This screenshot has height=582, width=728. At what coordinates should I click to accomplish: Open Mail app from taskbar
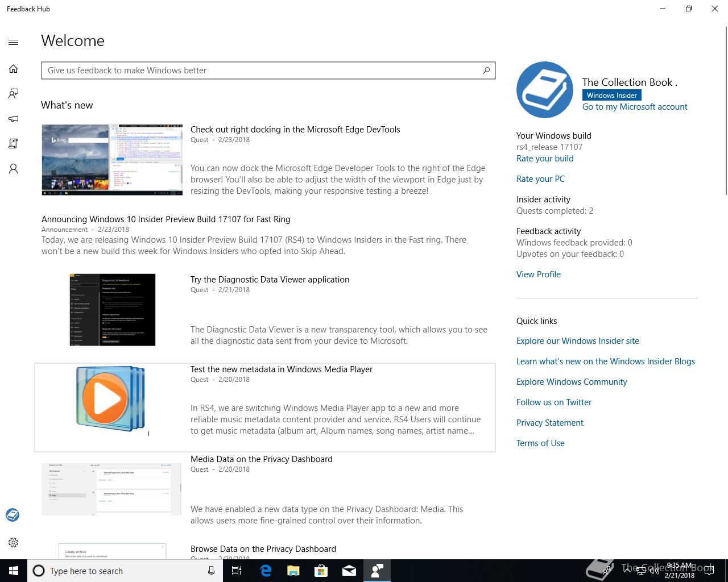click(349, 571)
